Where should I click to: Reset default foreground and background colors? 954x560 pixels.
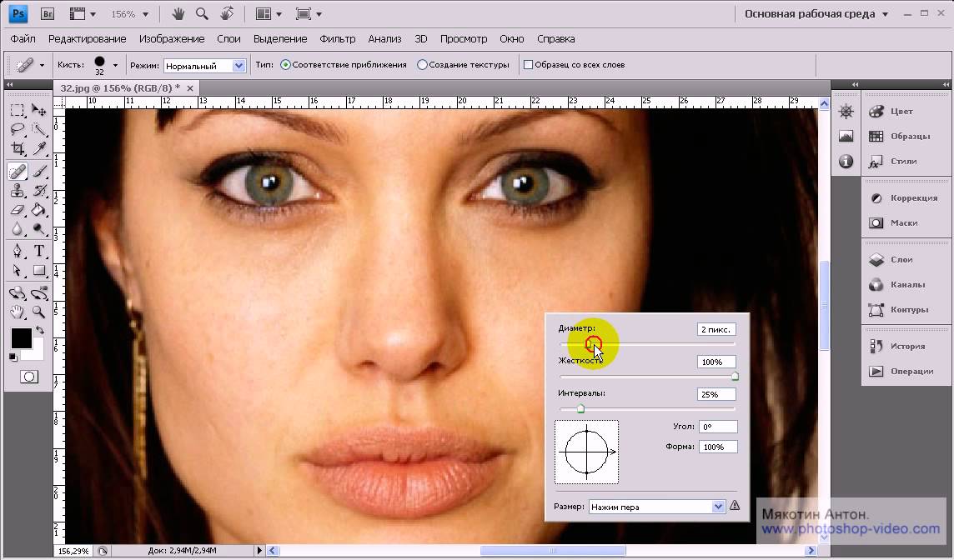point(13,357)
